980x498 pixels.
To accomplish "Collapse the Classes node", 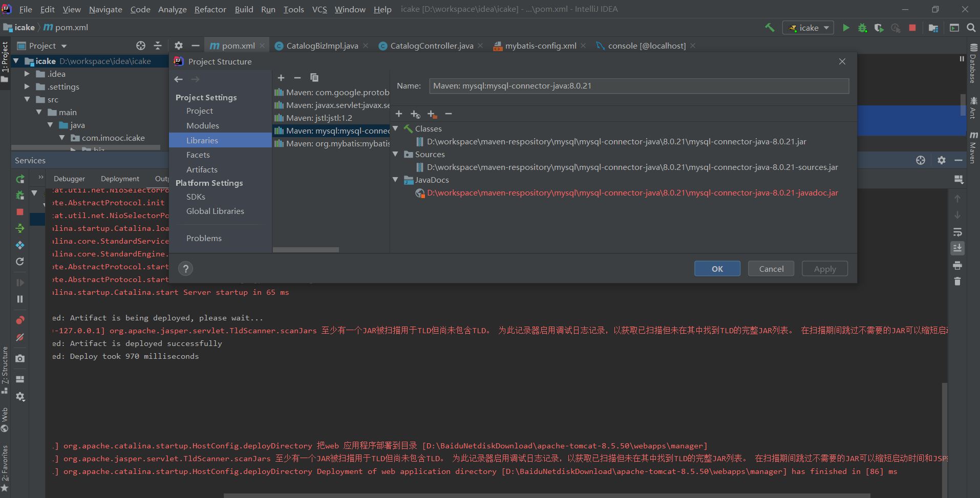I will [x=395, y=128].
